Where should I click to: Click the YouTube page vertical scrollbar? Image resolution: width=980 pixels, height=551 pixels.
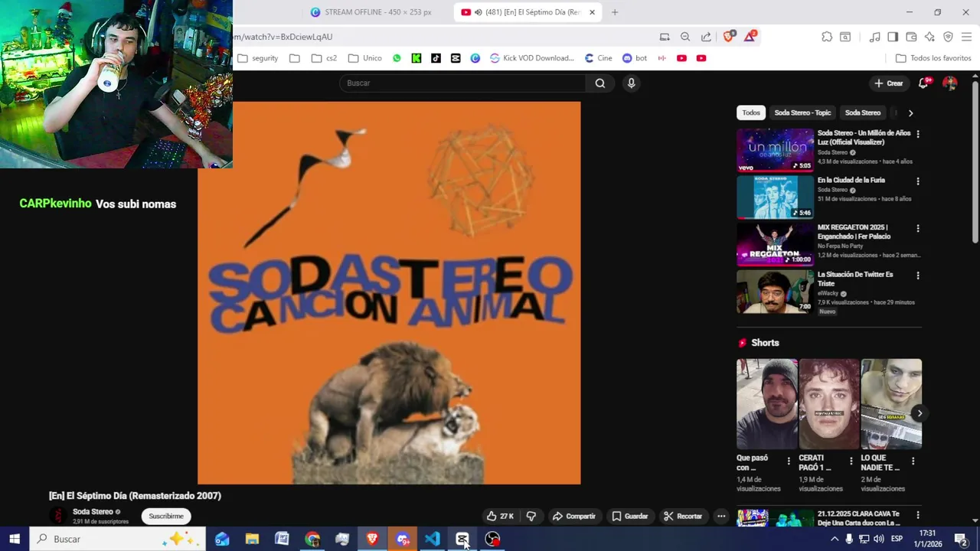coord(975,161)
